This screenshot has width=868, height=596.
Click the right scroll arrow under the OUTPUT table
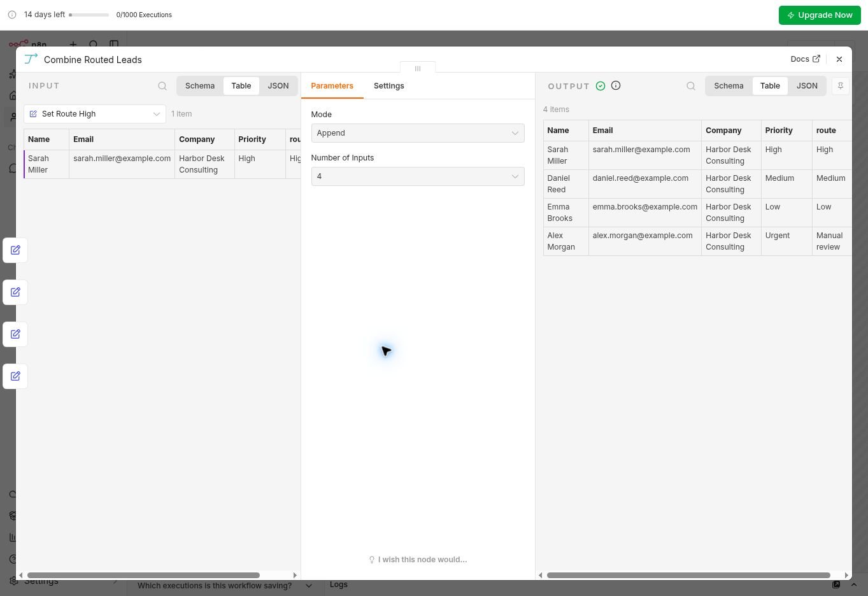[x=846, y=575]
